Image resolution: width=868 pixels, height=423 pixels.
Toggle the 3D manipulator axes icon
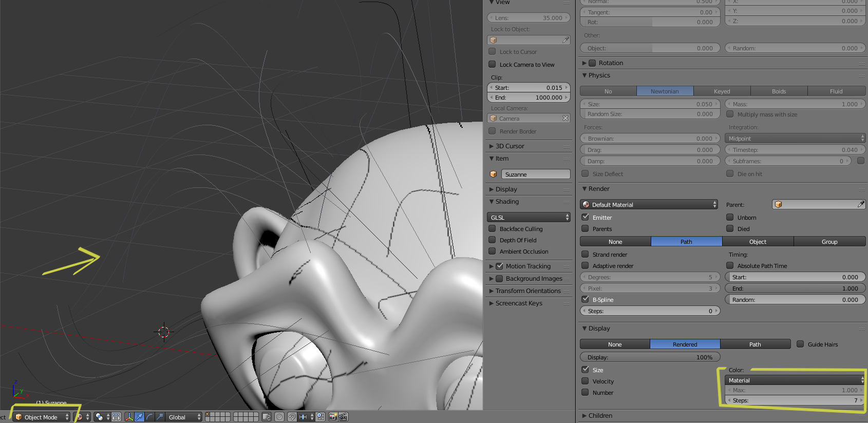click(129, 417)
